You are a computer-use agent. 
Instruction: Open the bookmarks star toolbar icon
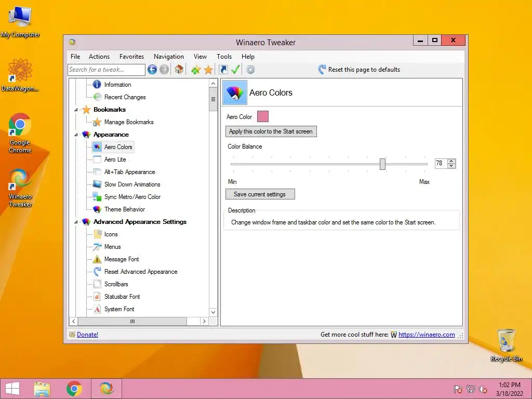point(208,70)
